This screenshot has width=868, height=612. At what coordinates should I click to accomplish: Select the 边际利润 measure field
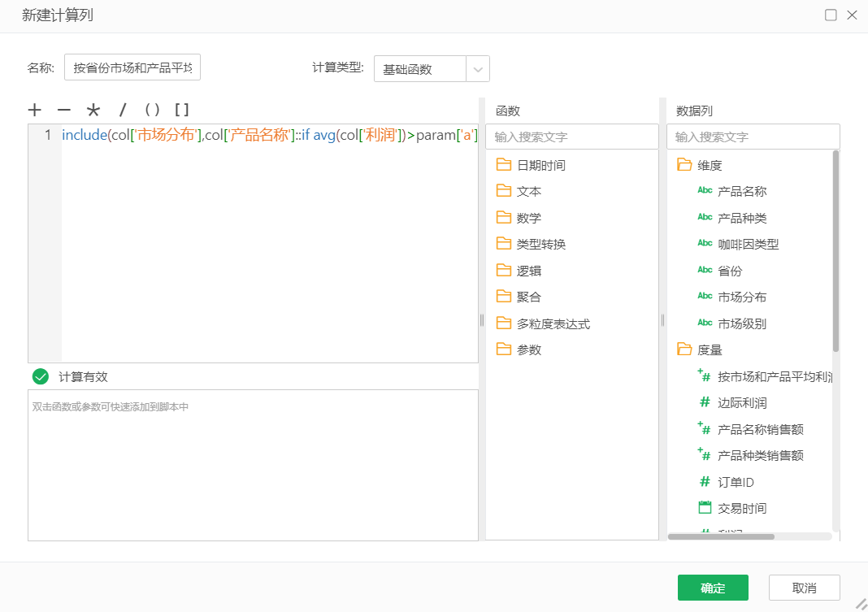pyautogui.click(x=743, y=401)
